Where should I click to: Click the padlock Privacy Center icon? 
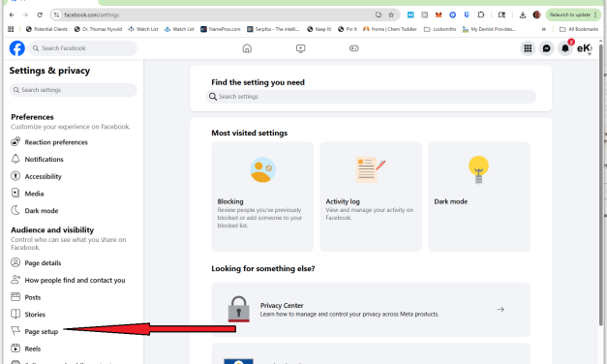tap(239, 309)
